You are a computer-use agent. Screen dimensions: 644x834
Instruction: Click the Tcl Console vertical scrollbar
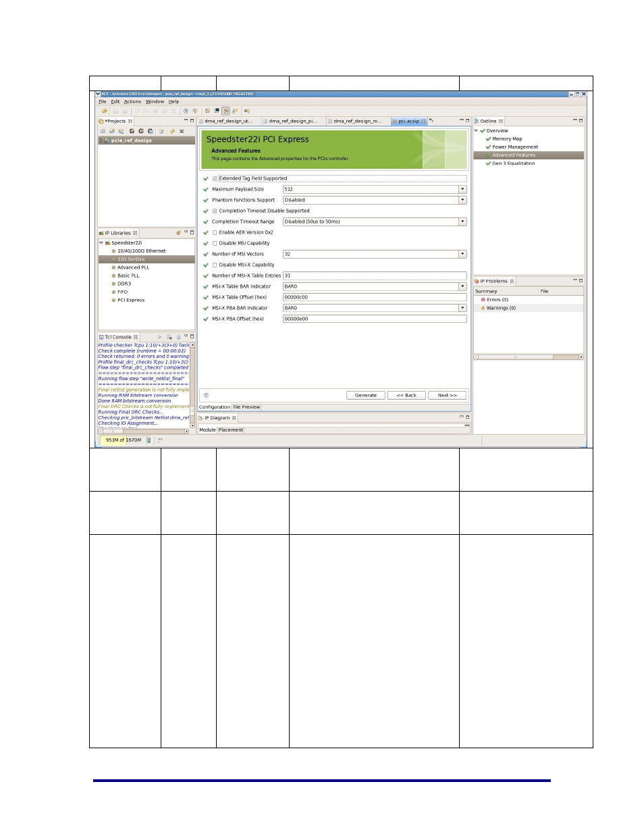[x=192, y=385]
